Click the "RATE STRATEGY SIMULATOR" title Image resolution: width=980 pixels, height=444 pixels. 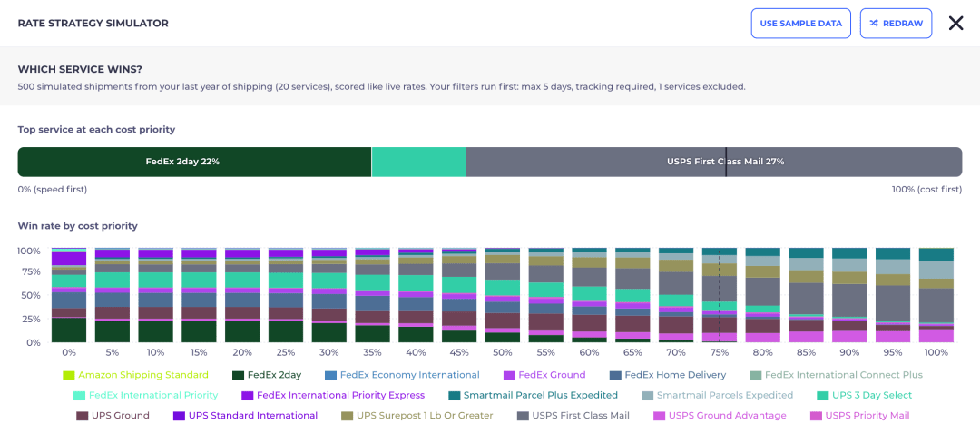93,23
